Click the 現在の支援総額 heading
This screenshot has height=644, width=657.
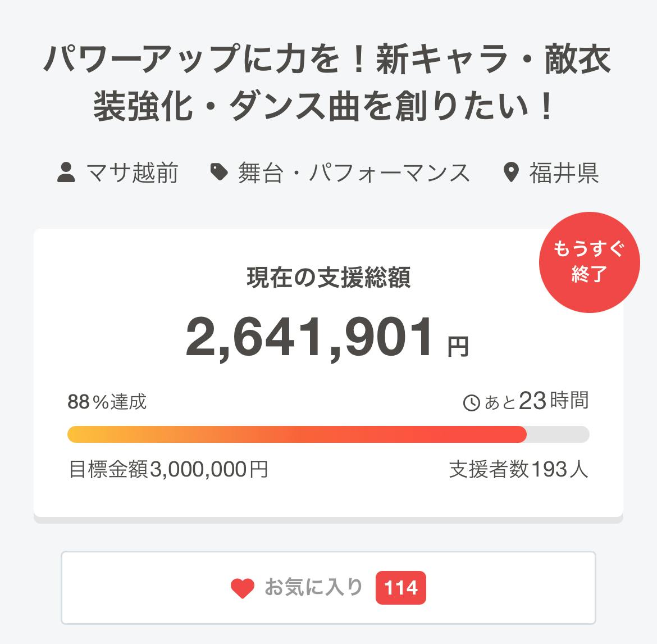coord(328,278)
